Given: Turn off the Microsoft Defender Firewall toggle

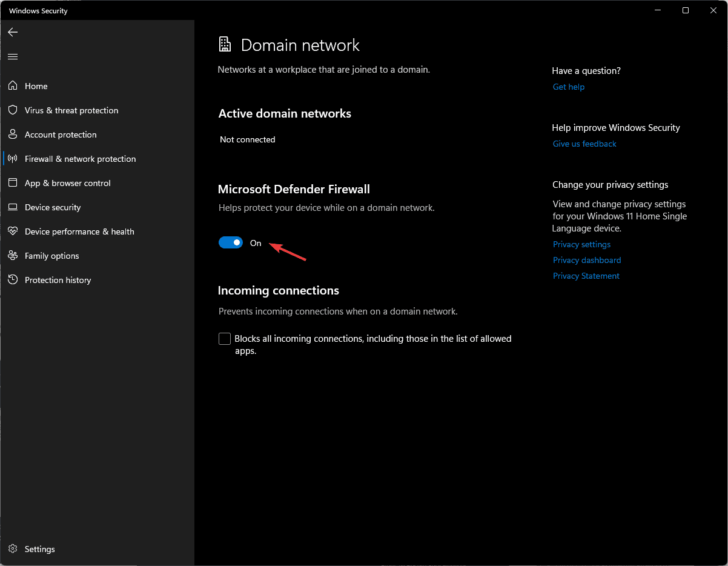Looking at the screenshot, I should [231, 242].
